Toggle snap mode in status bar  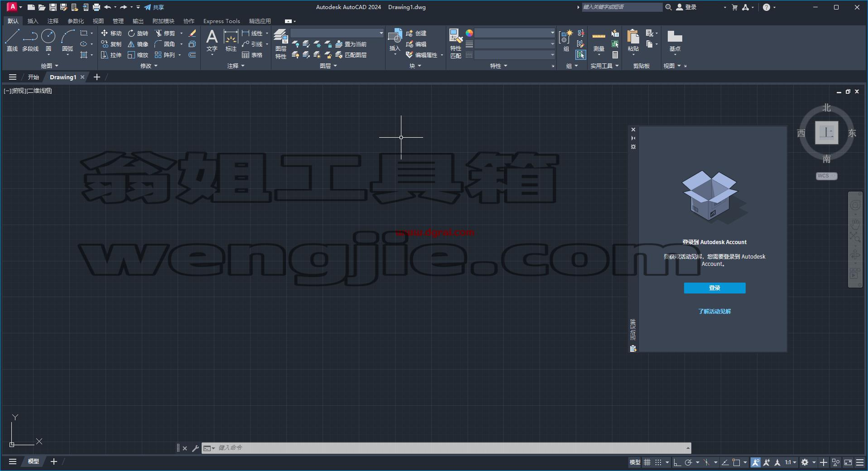tap(658, 462)
